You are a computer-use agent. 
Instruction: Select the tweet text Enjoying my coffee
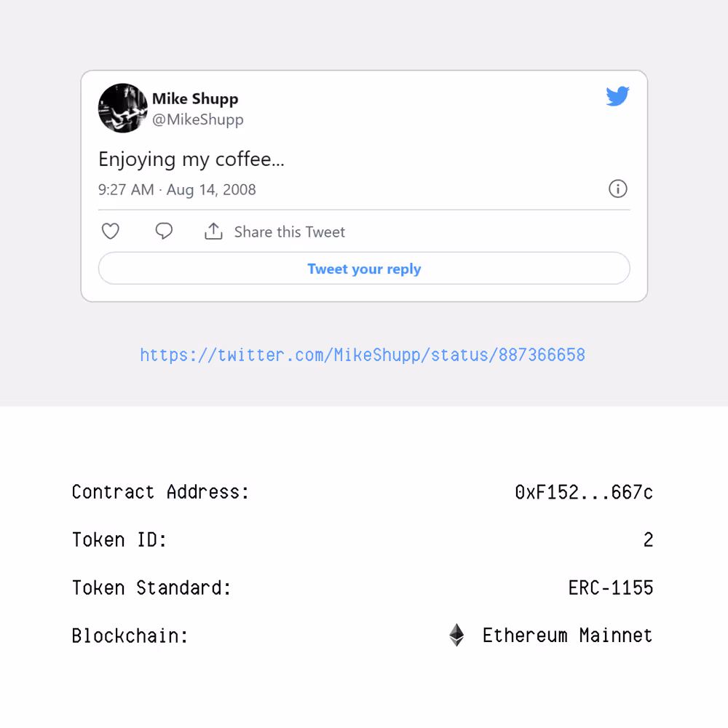point(191,159)
